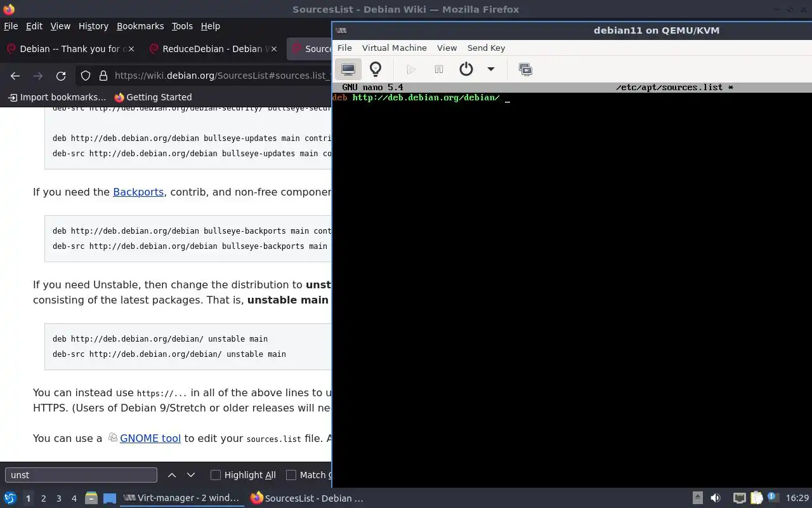Go back in Firefox history
This screenshot has width=812, height=508.
pos(15,76)
